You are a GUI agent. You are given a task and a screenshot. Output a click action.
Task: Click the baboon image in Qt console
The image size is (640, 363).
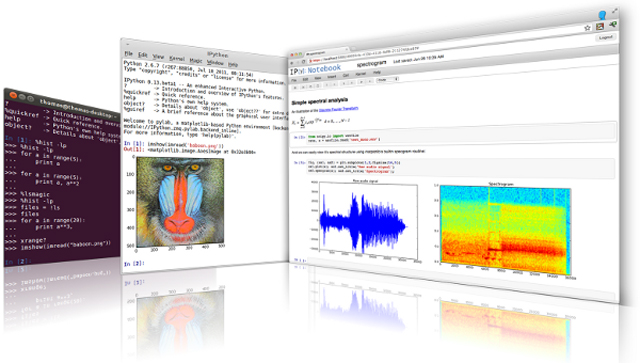point(180,202)
